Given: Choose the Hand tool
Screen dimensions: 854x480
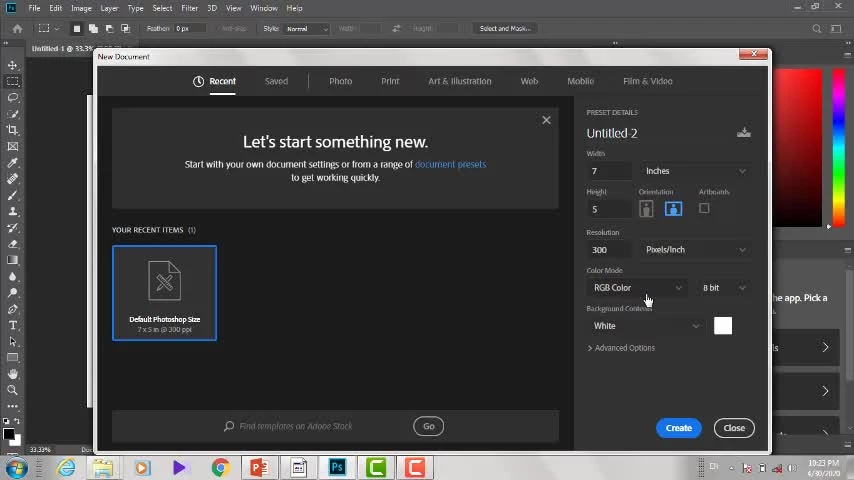Looking at the screenshot, I should click(x=12, y=374).
